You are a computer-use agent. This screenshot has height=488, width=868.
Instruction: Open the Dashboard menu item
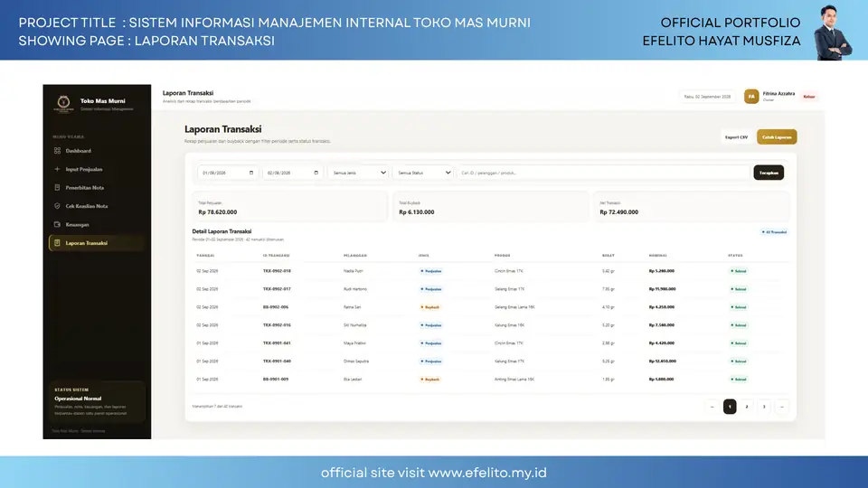click(97, 151)
